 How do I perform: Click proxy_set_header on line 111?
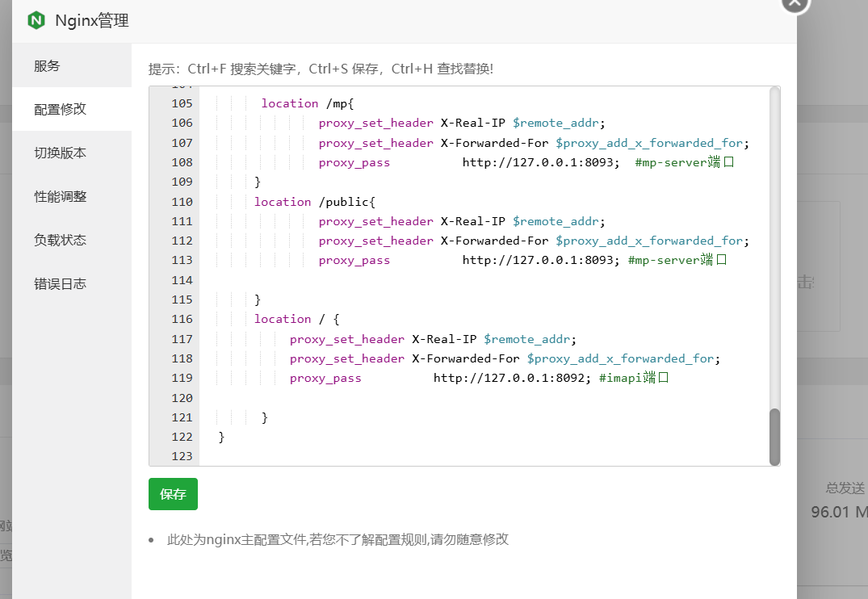tap(376, 221)
